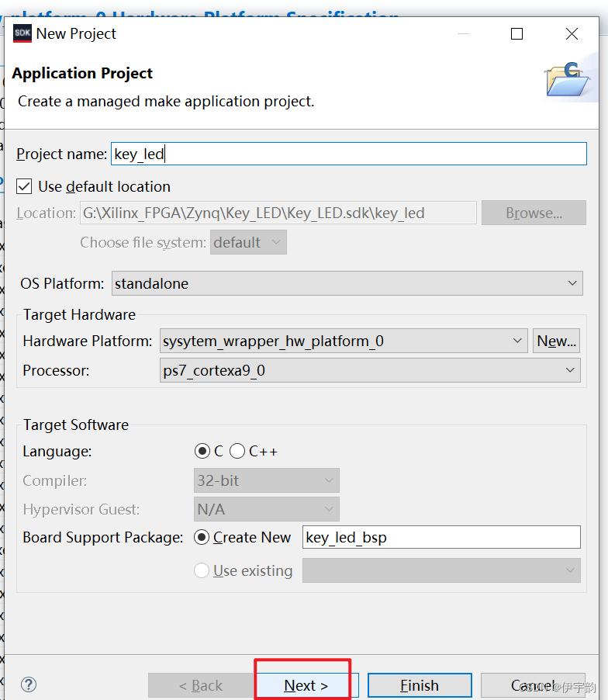
Task: Close the New Project dialog
Action: pos(572,34)
